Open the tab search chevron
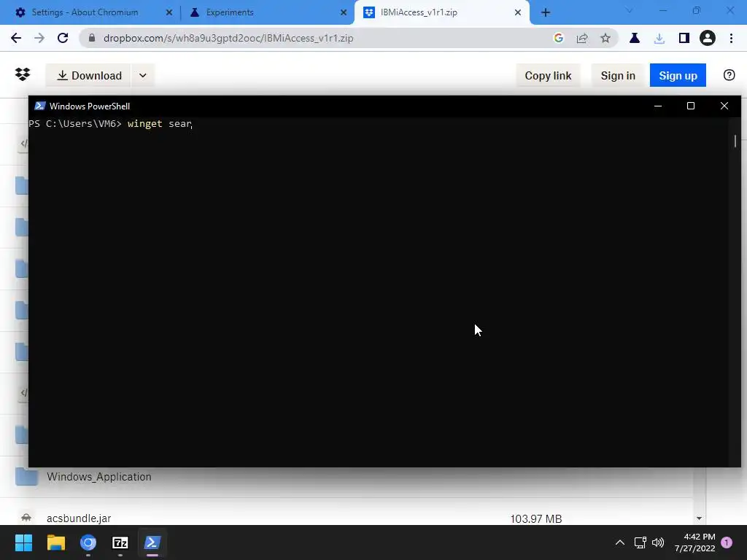This screenshot has width=747, height=560. click(x=629, y=10)
